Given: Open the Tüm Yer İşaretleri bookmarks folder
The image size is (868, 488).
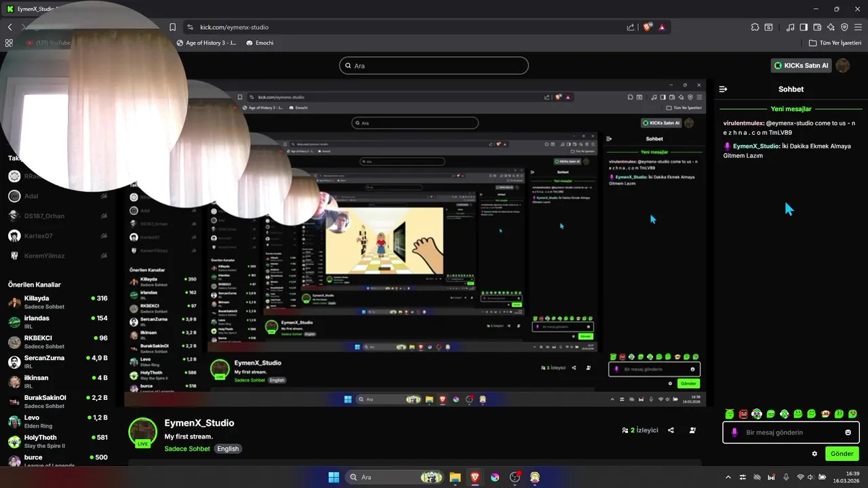Looking at the screenshot, I should 835,43.
